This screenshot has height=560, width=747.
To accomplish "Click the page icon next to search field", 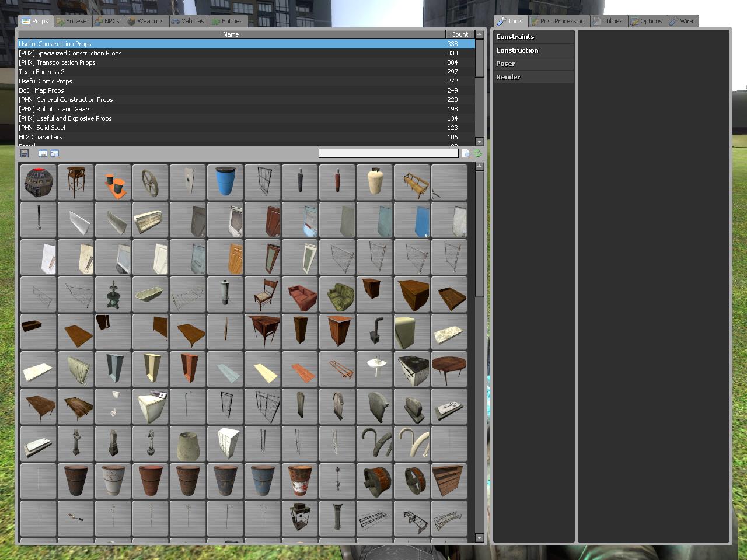I will pyautogui.click(x=466, y=153).
